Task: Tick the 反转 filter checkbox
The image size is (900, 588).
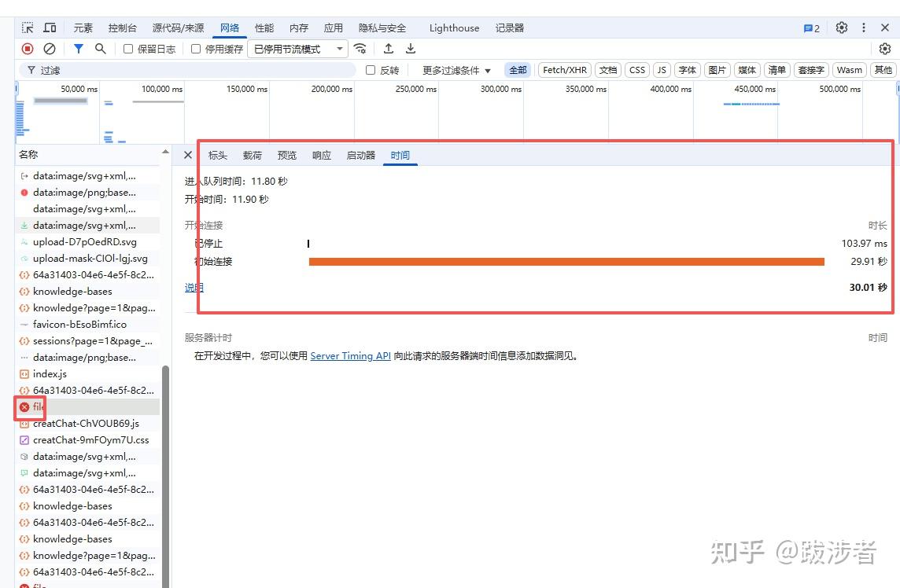Action: coord(371,70)
